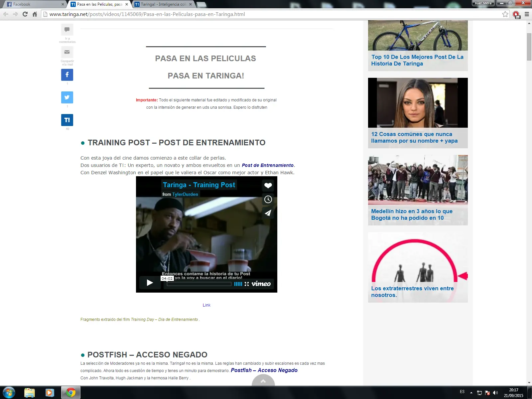Show hidden system tray icons
This screenshot has width=532, height=399.
(x=471, y=393)
